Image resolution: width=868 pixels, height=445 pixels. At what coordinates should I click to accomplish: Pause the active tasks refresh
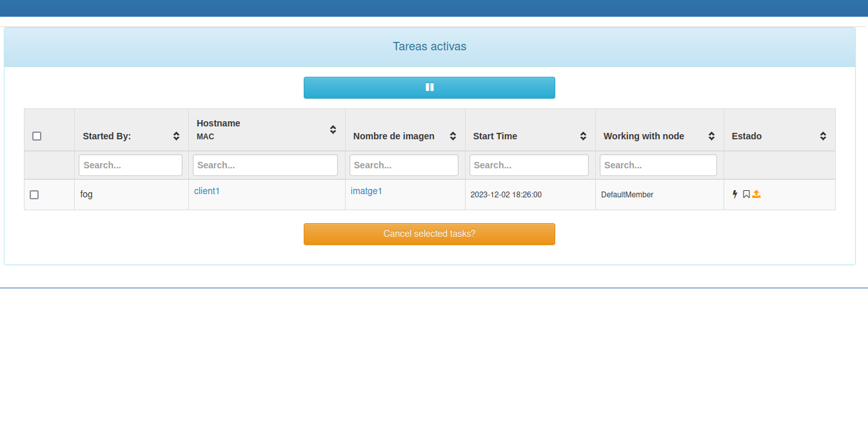429,88
